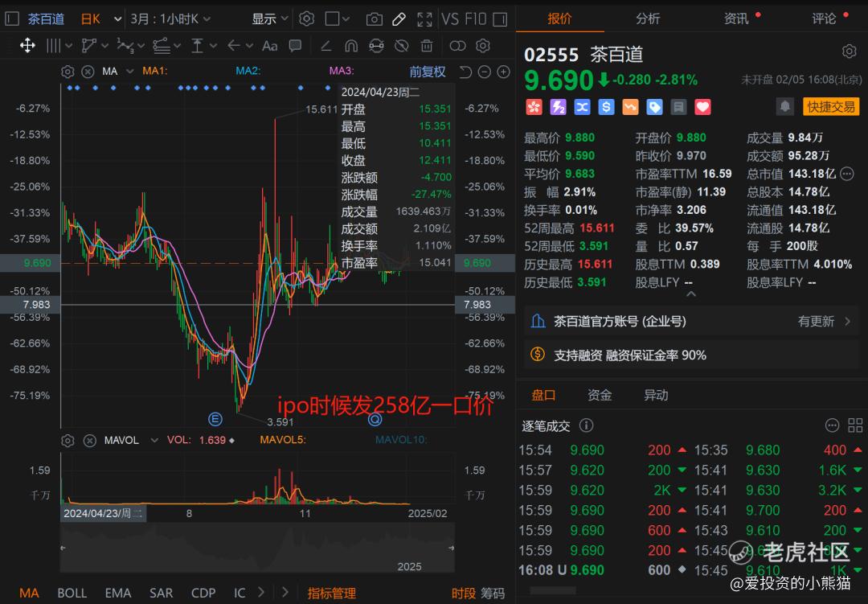The image size is (868, 604).
Task: Select the eraser drawing tool
Action: 325,45
